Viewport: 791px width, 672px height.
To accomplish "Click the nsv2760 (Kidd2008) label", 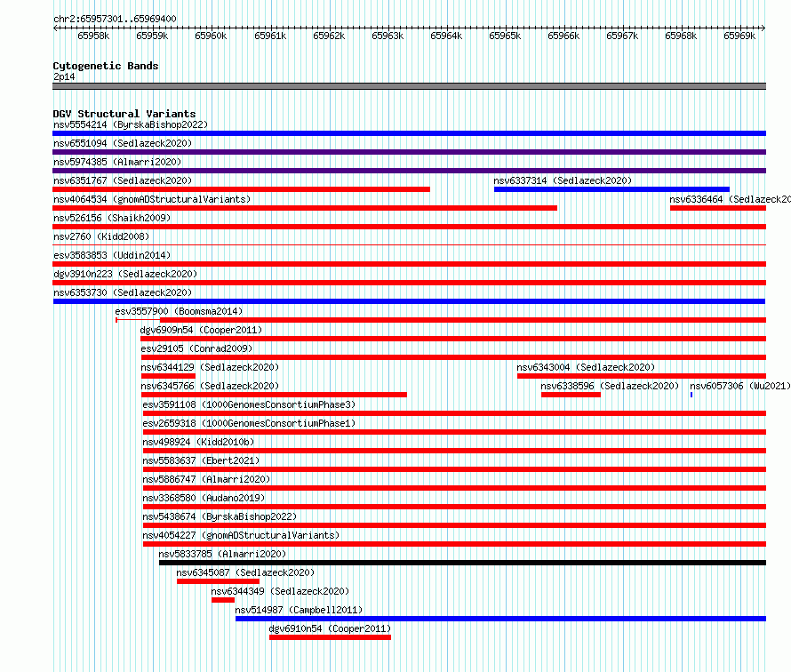I will (101, 236).
